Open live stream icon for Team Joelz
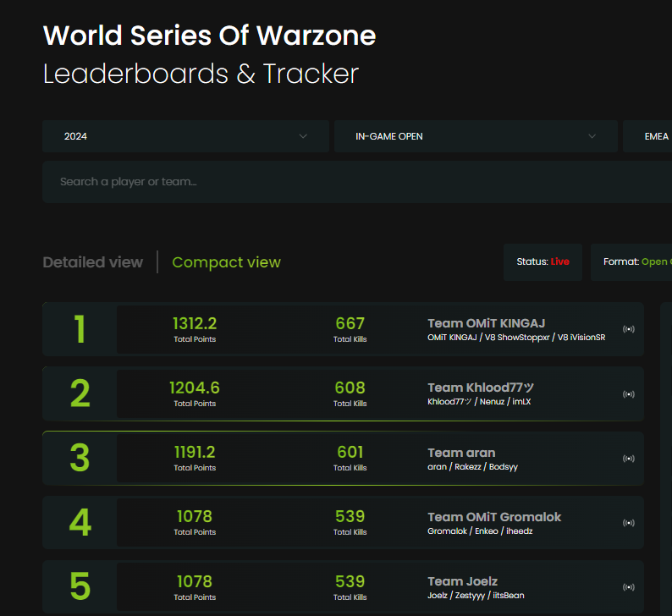 click(628, 587)
